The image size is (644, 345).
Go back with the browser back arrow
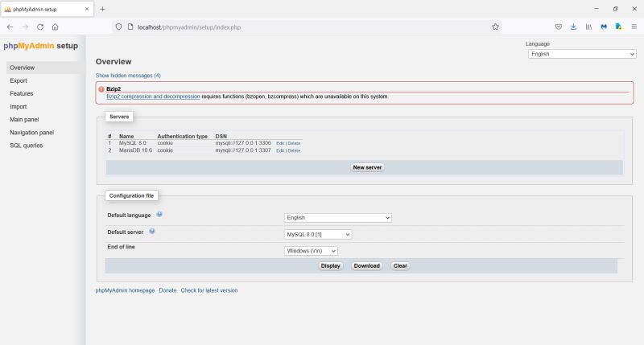click(10, 27)
